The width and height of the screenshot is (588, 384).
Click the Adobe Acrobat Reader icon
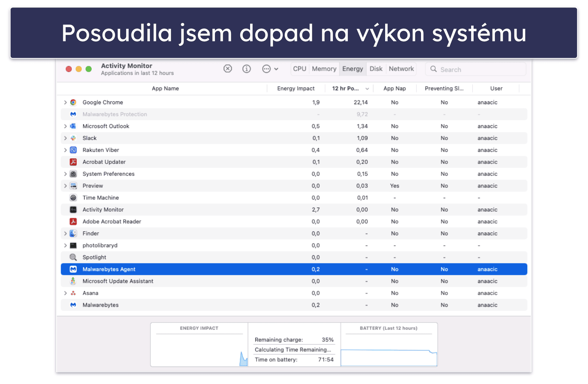tap(73, 222)
